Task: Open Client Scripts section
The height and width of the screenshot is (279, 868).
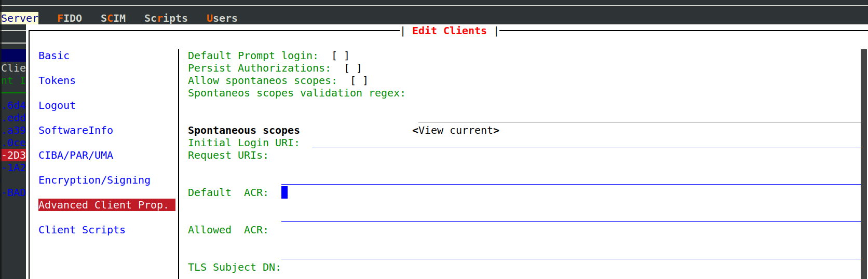Action: tap(82, 230)
